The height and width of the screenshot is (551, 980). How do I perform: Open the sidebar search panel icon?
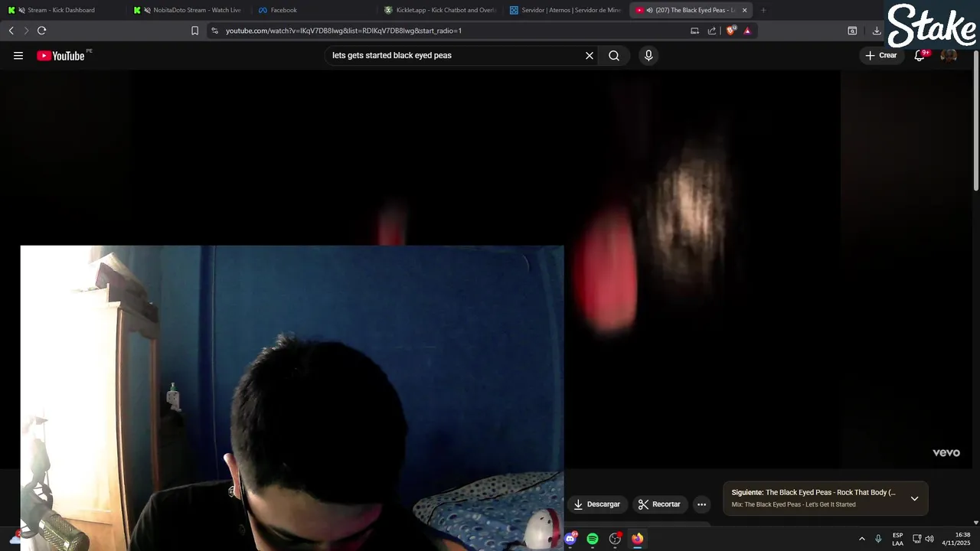click(x=852, y=31)
